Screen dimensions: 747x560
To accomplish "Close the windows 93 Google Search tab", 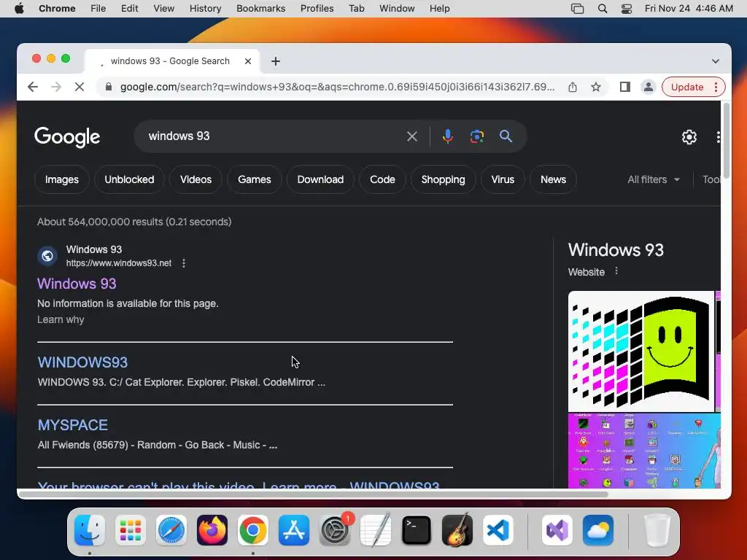I will [x=248, y=61].
